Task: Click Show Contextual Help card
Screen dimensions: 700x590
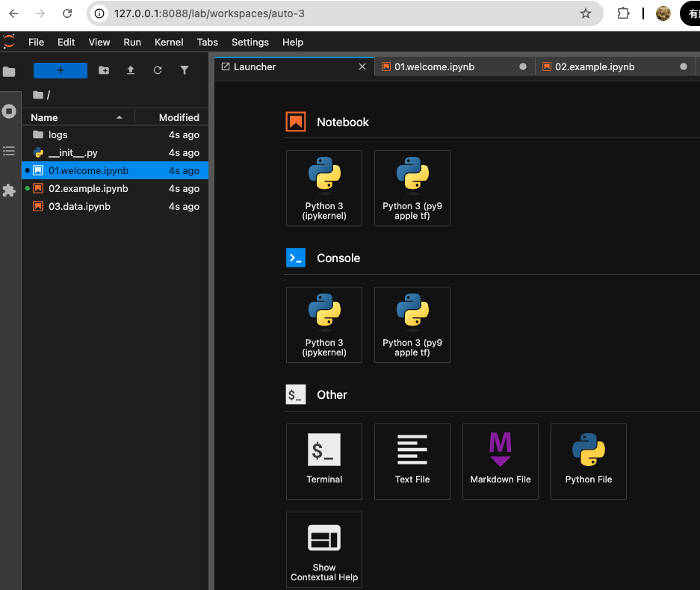Action: (324, 550)
